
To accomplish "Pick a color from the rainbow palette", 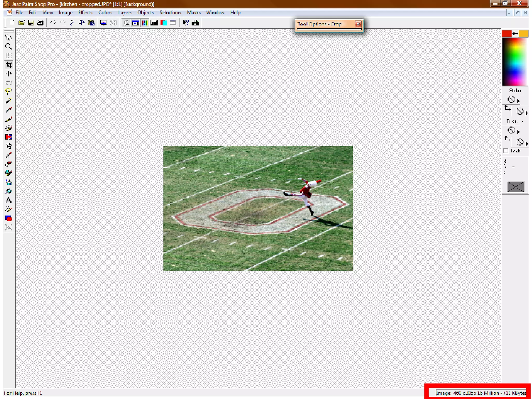I will (x=515, y=62).
